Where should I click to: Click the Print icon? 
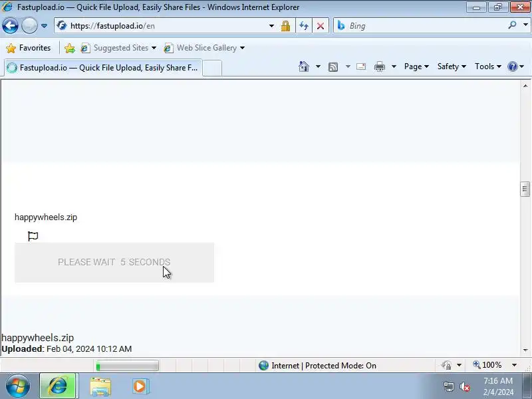(x=379, y=66)
